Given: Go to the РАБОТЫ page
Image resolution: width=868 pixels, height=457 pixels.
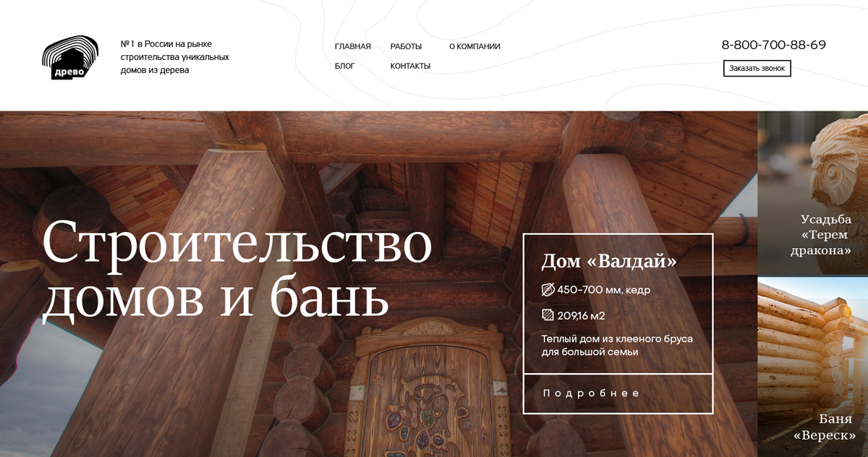Looking at the screenshot, I should [x=406, y=47].
